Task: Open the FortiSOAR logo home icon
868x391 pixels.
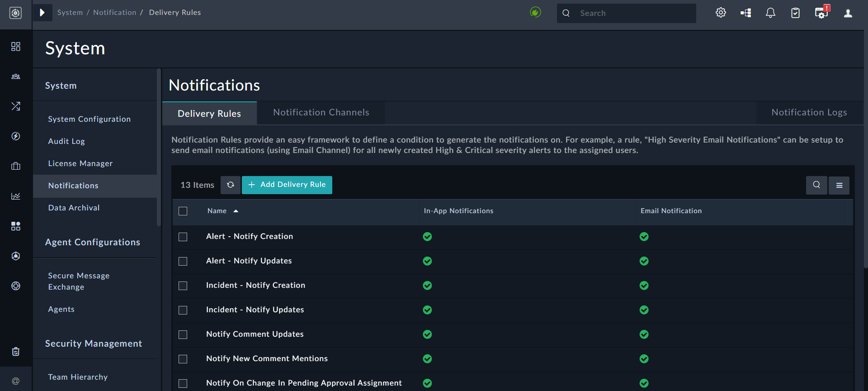Action: click(16, 13)
